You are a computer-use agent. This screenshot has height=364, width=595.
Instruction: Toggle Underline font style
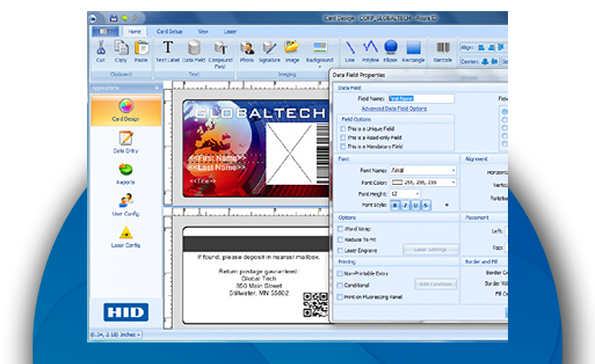click(x=416, y=205)
